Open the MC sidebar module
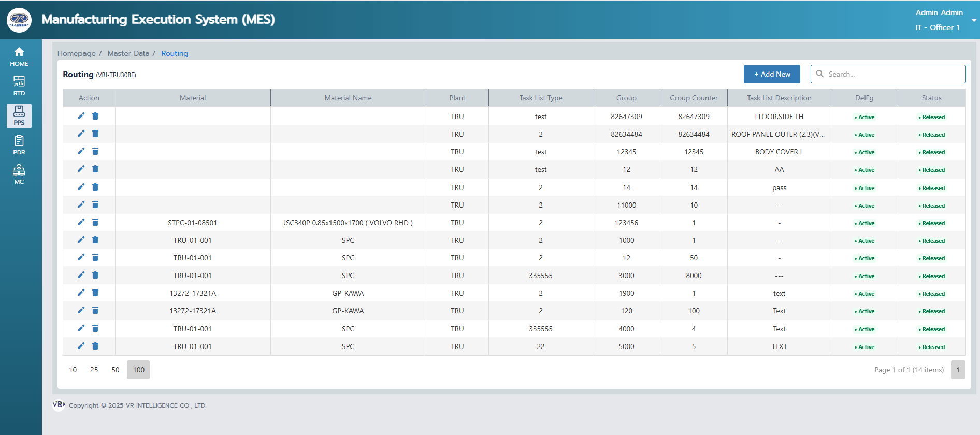Screen dimensions: 980x435 click(x=19, y=175)
